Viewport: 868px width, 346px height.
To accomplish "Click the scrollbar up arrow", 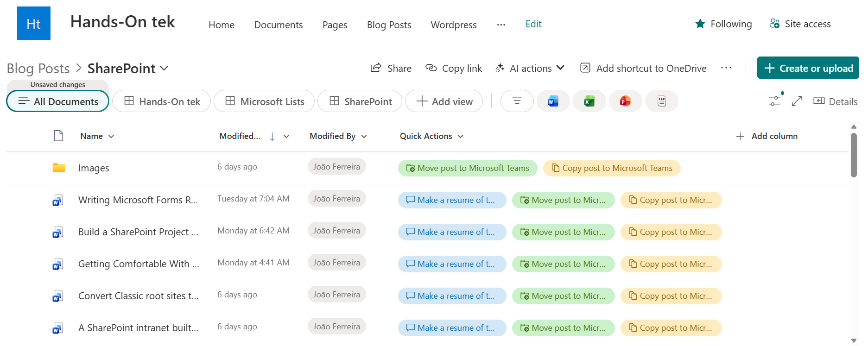I will [x=854, y=127].
